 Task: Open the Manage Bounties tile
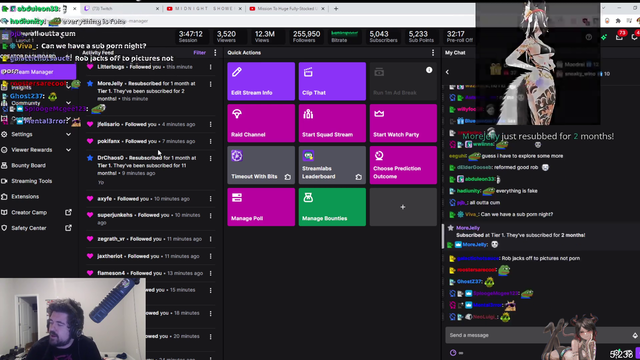[x=332, y=207]
